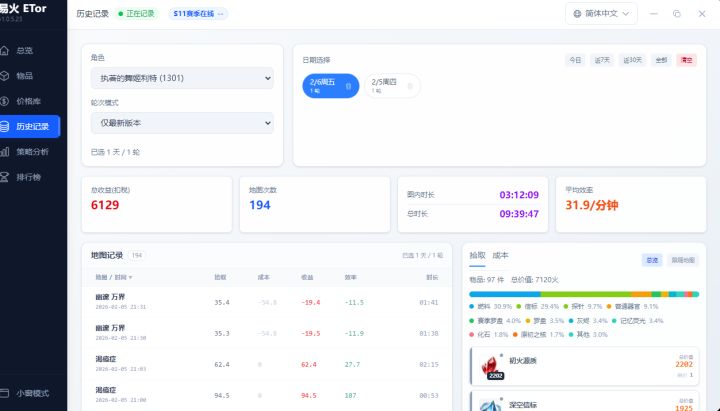Click the green recording status dot

121,14
